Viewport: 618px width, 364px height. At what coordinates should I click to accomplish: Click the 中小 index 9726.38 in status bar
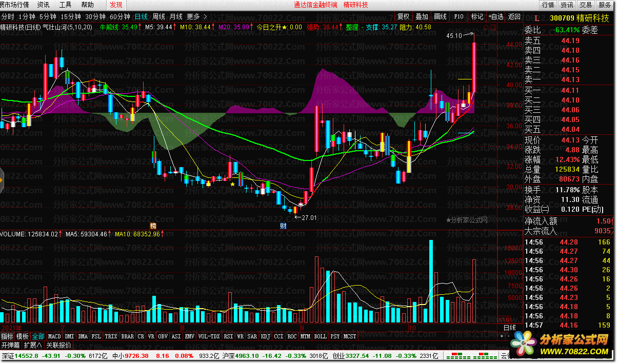click(x=130, y=355)
